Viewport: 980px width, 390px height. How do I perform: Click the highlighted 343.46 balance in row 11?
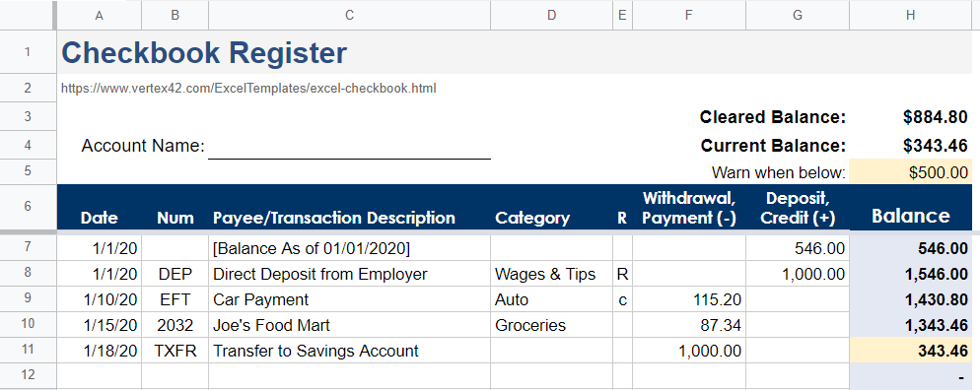tap(911, 351)
